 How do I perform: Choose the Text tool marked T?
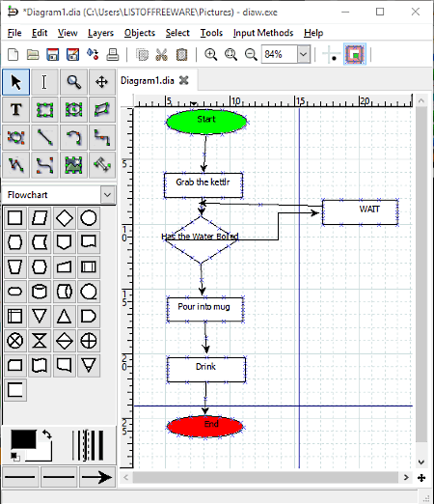tap(15, 110)
